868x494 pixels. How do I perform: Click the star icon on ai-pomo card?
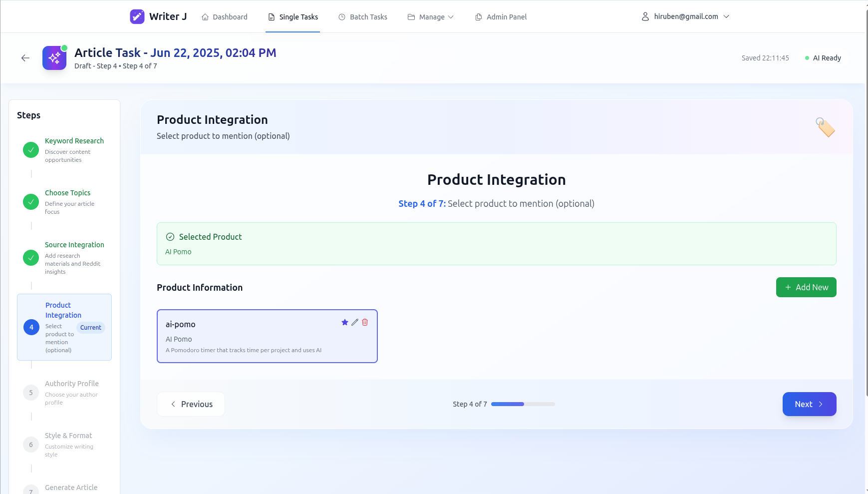click(x=344, y=322)
